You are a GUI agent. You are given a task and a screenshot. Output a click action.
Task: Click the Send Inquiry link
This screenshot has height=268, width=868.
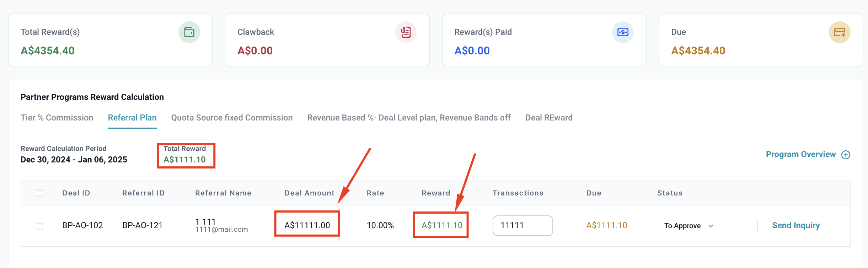tap(796, 225)
